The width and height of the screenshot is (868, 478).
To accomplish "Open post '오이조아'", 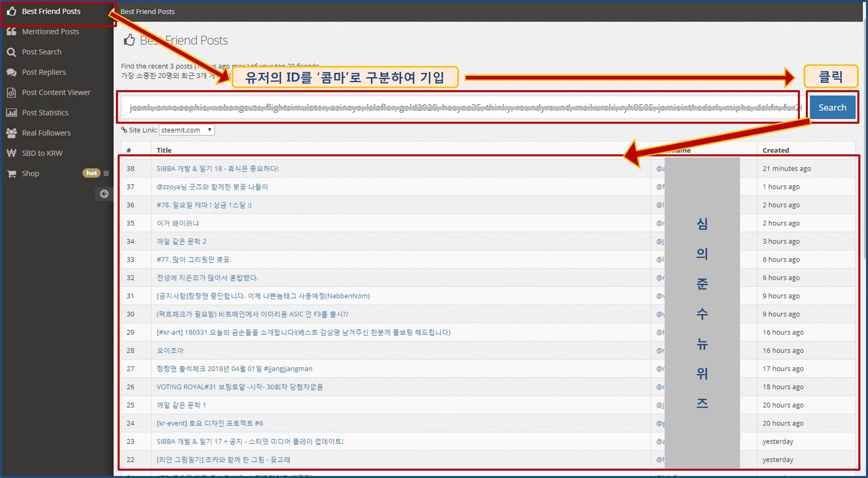I will coord(170,351).
